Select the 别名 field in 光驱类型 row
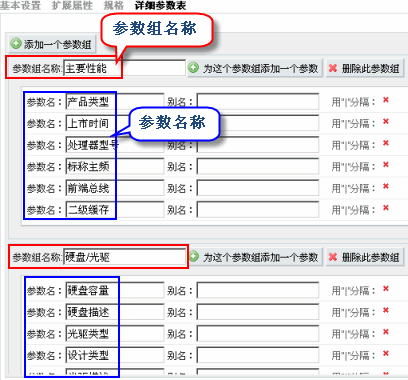This screenshot has height=380, width=408. pos(258,334)
